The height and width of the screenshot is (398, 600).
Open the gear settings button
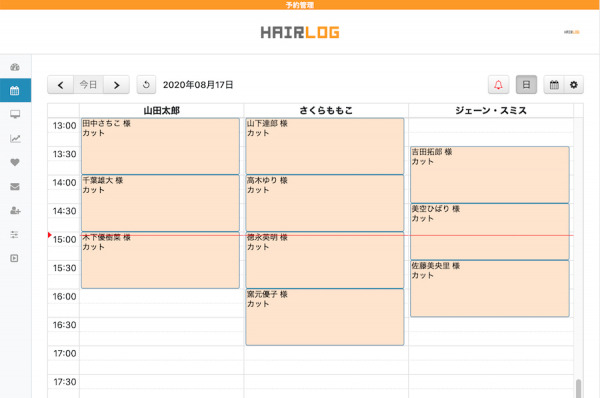tap(574, 85)
